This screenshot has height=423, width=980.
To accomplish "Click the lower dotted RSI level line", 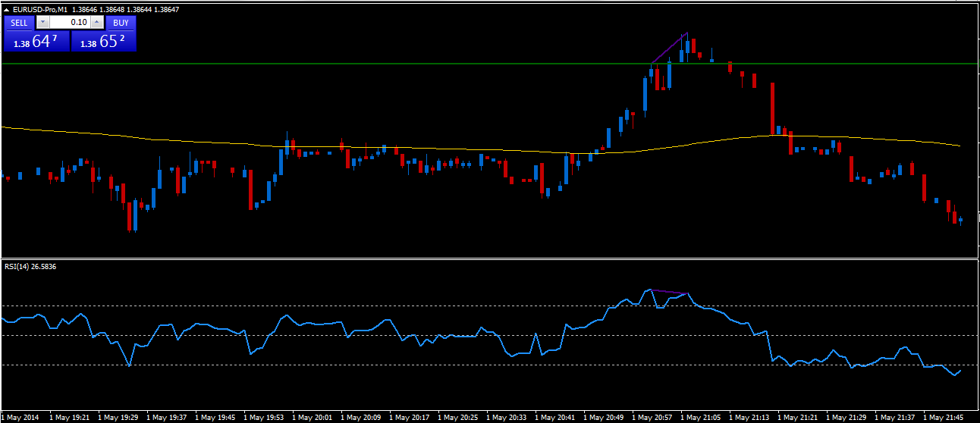I will point(228,365).
